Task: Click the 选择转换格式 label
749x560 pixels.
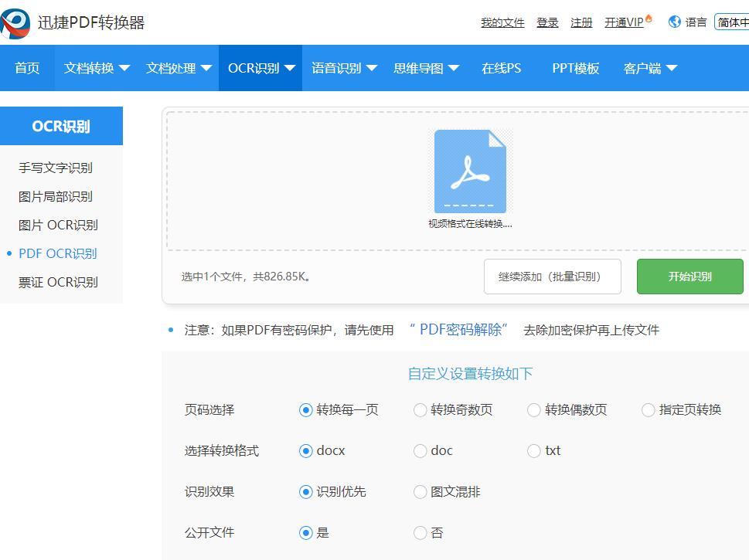Action: coord(222,450)
